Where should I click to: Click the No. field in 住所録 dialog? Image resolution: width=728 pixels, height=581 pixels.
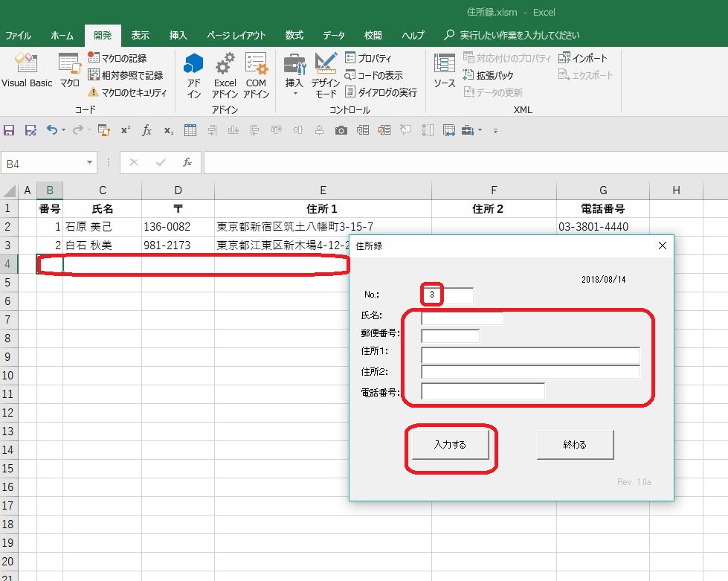(447, 295)
